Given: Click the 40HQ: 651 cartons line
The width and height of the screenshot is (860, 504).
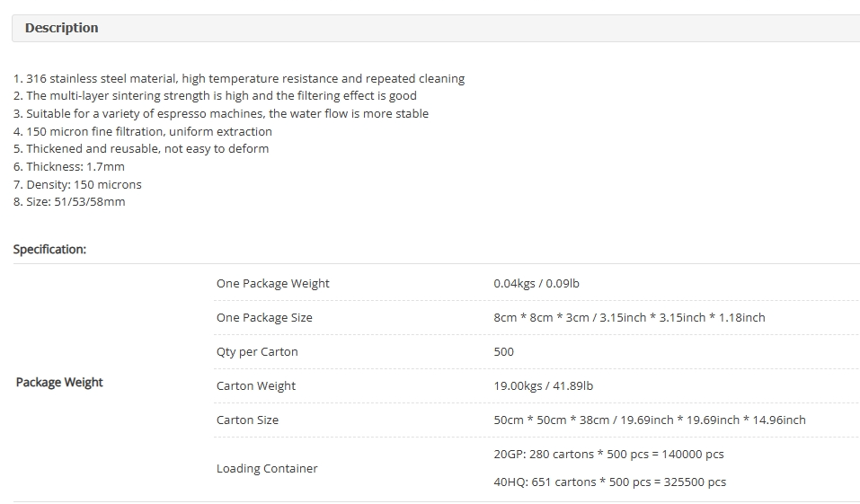Looking at the screenshot, I should (610, 482).
